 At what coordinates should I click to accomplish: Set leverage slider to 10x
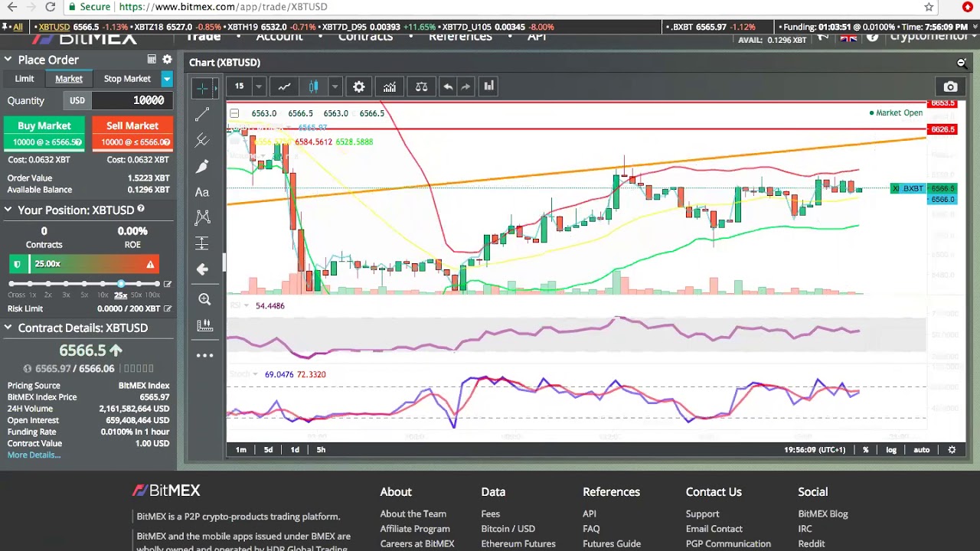[103, 285]
